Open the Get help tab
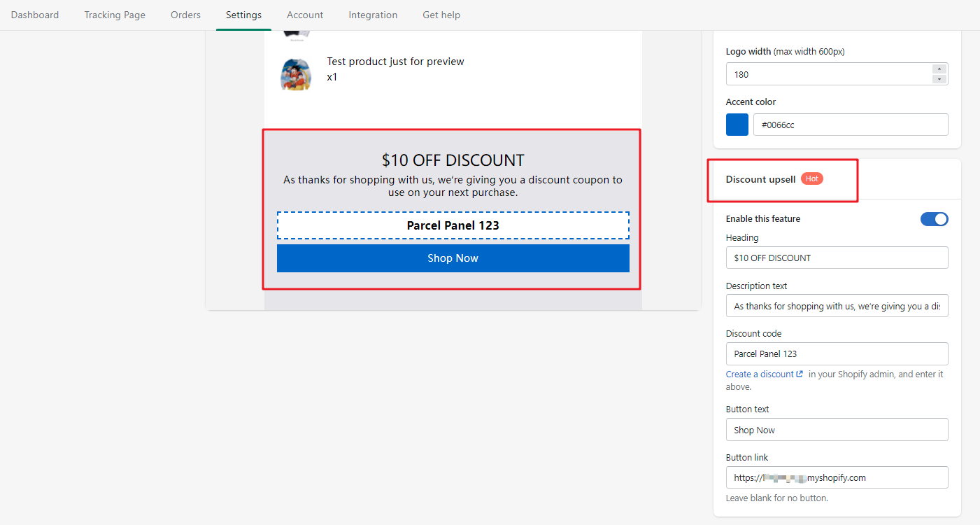This screenshot has height=525, width=980. (x=441, y=15)
